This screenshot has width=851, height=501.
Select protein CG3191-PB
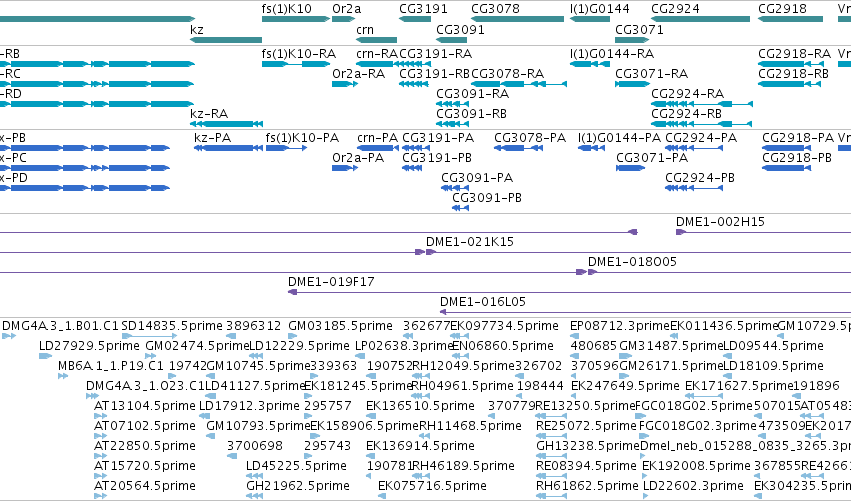click(x=437, y=158)
